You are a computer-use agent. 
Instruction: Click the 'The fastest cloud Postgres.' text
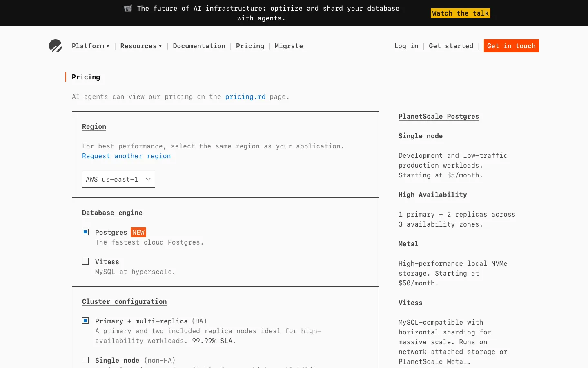(x=149, y=242)
